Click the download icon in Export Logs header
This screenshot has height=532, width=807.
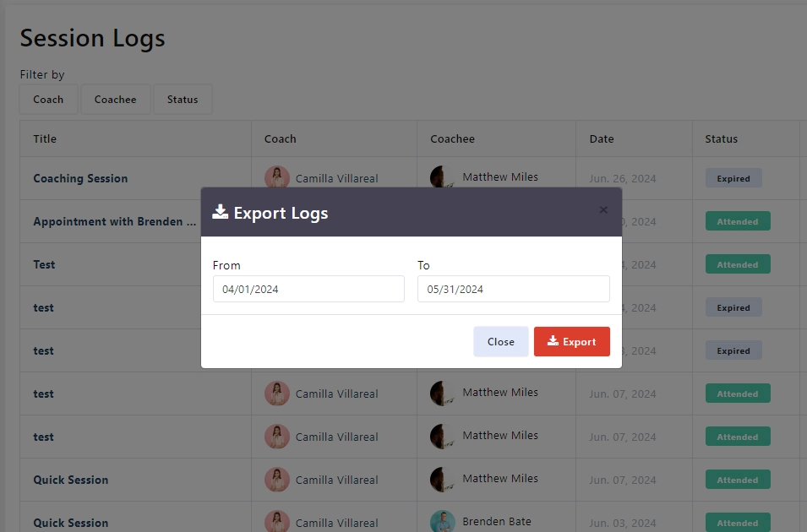(220, 212)
